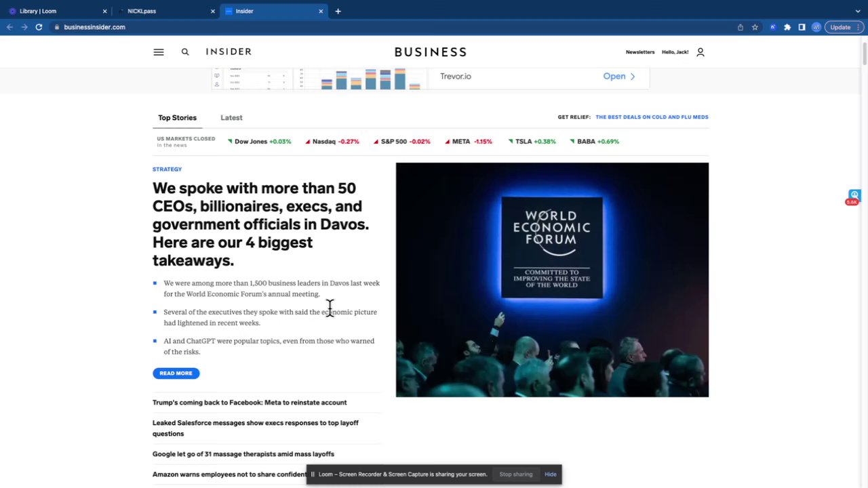Click the floating blue widget at right edge

(854, 196)
